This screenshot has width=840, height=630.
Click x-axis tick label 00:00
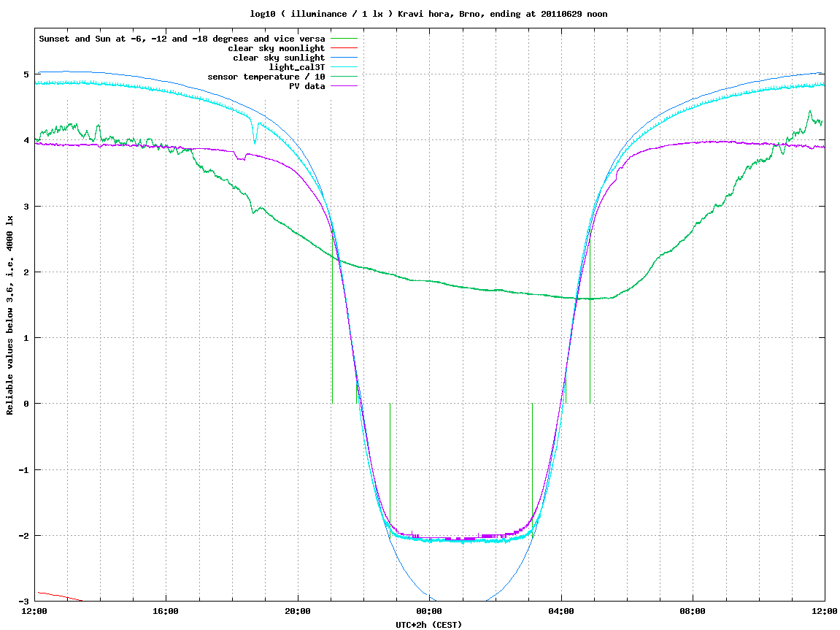coord(429,611)
